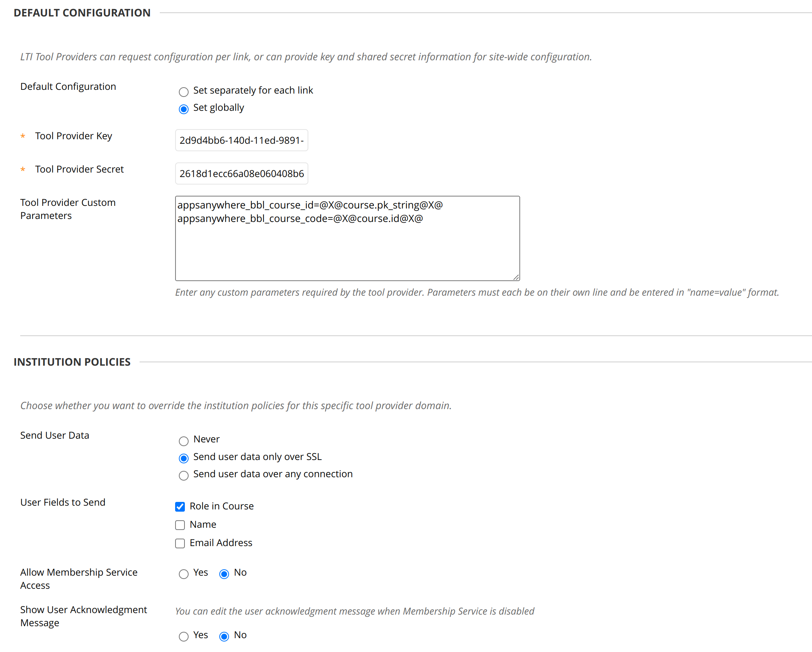This screenshot has width=812, height=652.
Task: Uncheck the 'Role in Course' checkbox
Action: [x=180, y=507]
